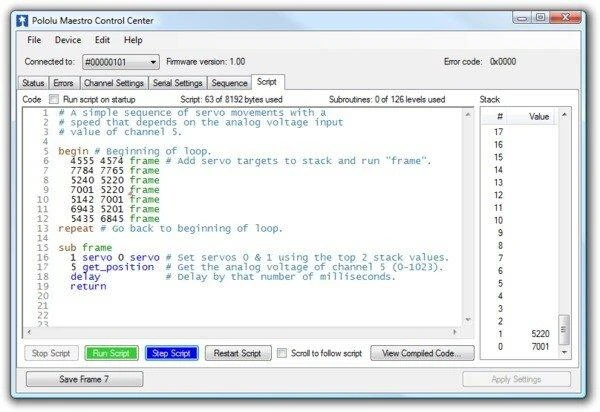600x412 pixels.
Task: Click code editor scroll down arrow
Action: (468, 319)
